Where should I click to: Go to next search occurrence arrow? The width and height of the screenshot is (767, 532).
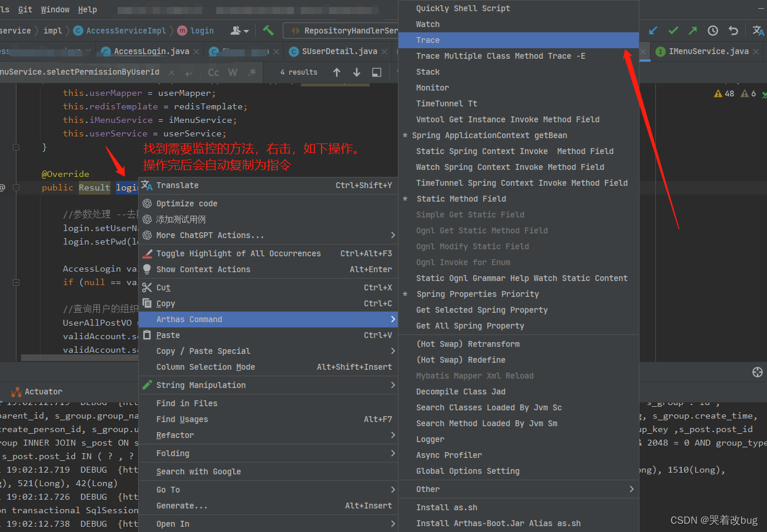point(357,72)
